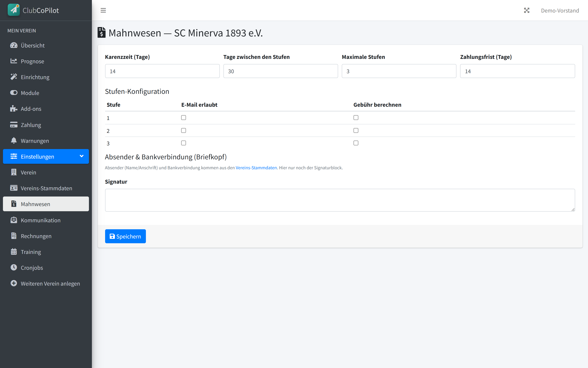Open Vereins-Stammdaten sidebar entry

(46, 188)
